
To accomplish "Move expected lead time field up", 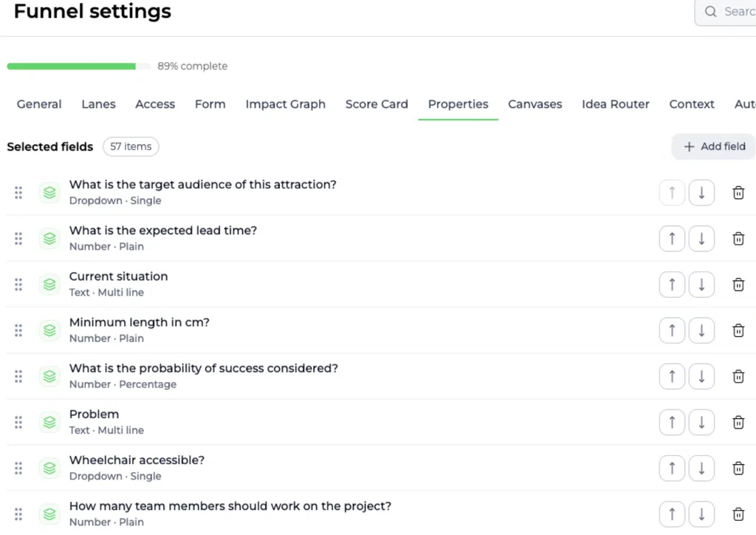I will (672, 239).
